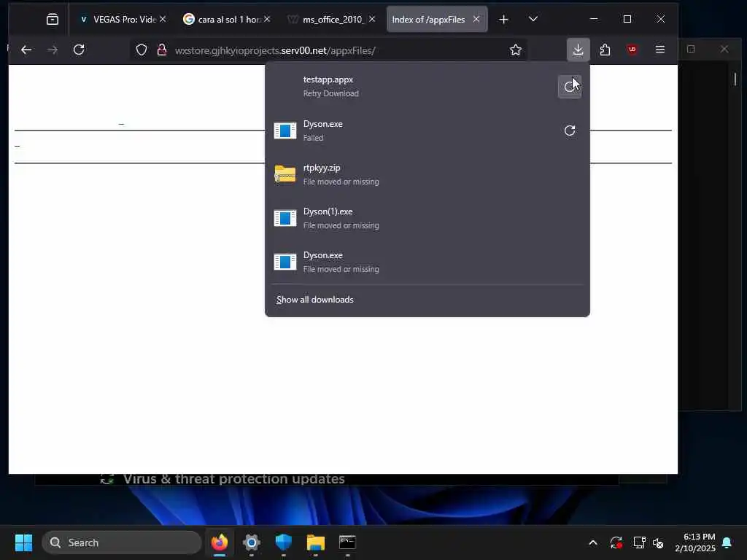The image size is (747, 560).
Task: Click the sync update tray icon
Action: (x=616, y=542)
